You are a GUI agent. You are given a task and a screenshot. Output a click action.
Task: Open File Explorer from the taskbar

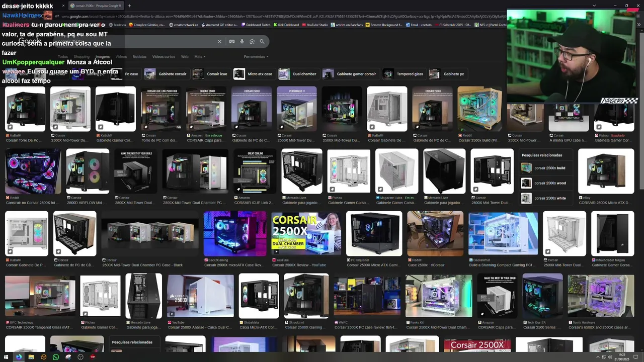point(31,357)
